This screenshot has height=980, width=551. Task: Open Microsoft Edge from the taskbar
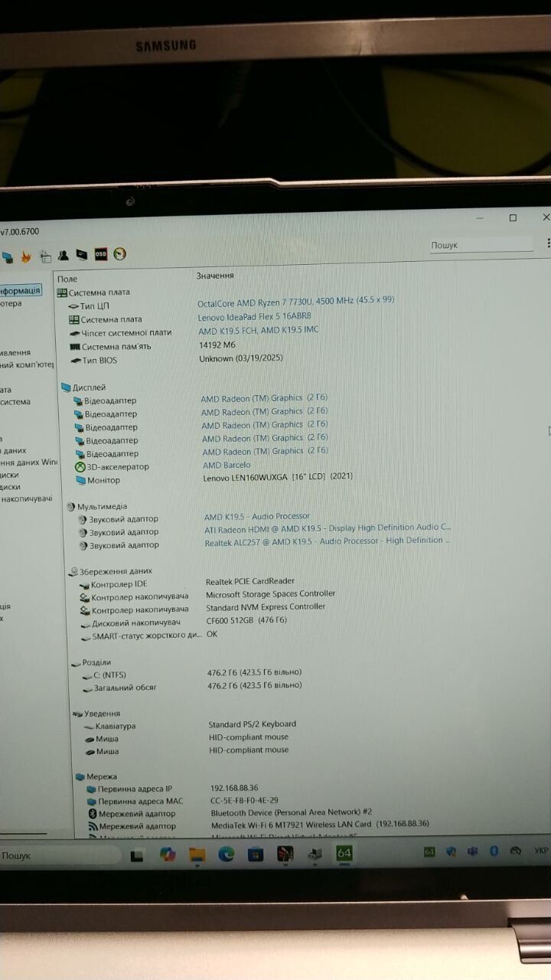click(x=227, y=854)
